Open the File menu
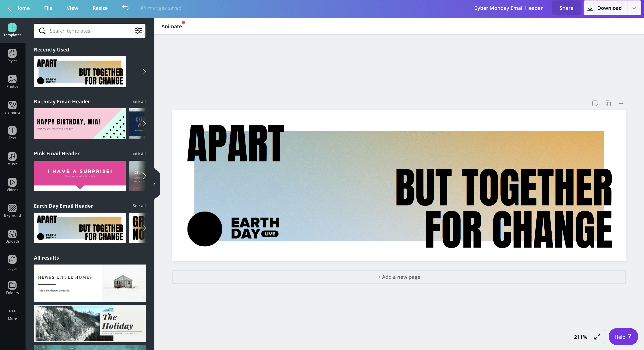This screenshot has height=350, width=644. point(48,8)
